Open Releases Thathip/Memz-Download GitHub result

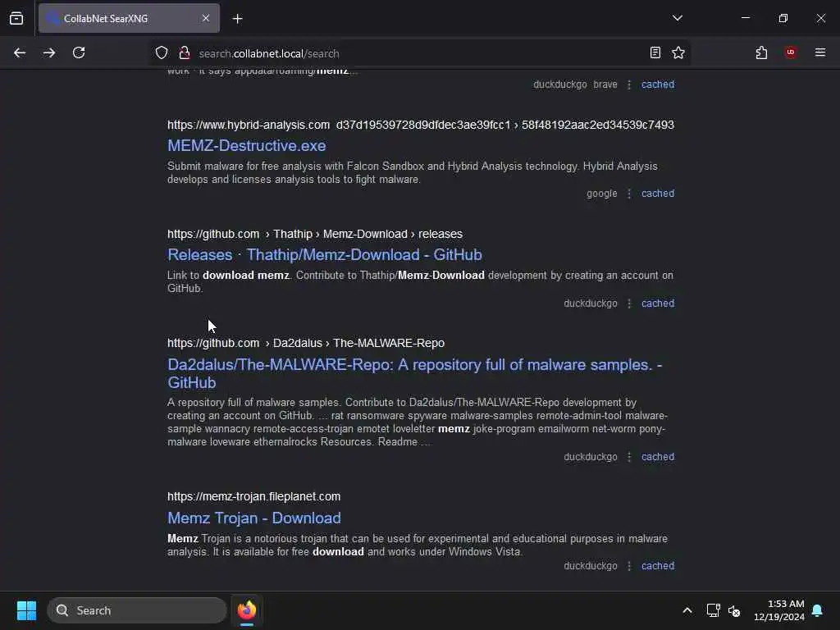(x=325, y=255)
